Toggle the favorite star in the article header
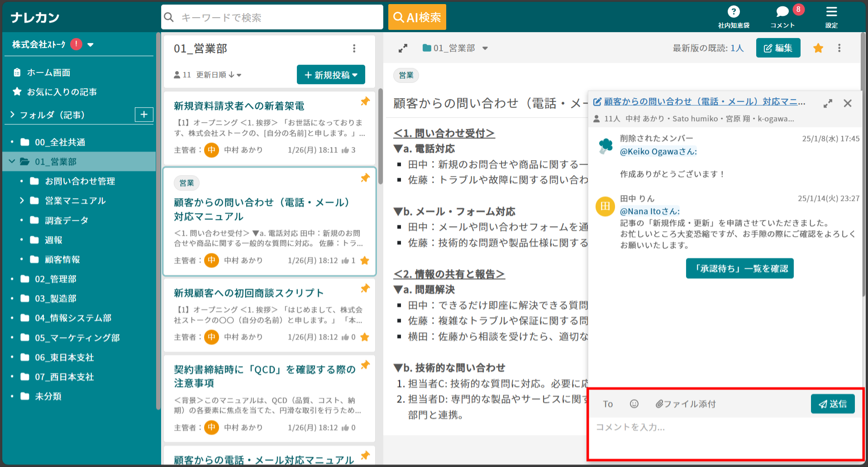The height and width of the screenshot is (467, 868). pos(818,48)
